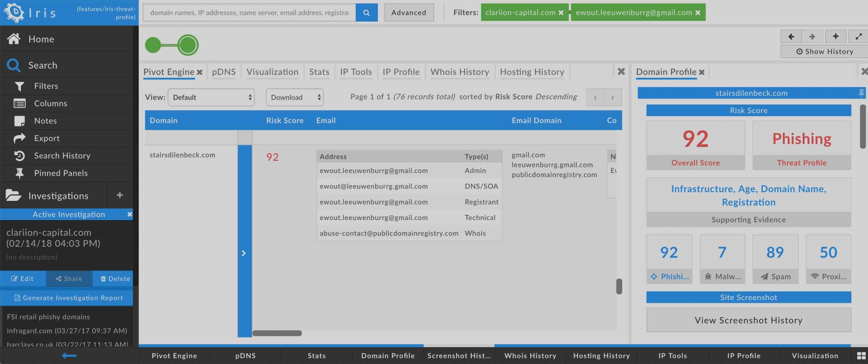
Task: Select the second history breadcrumb circle
Action: coord(188,45)
